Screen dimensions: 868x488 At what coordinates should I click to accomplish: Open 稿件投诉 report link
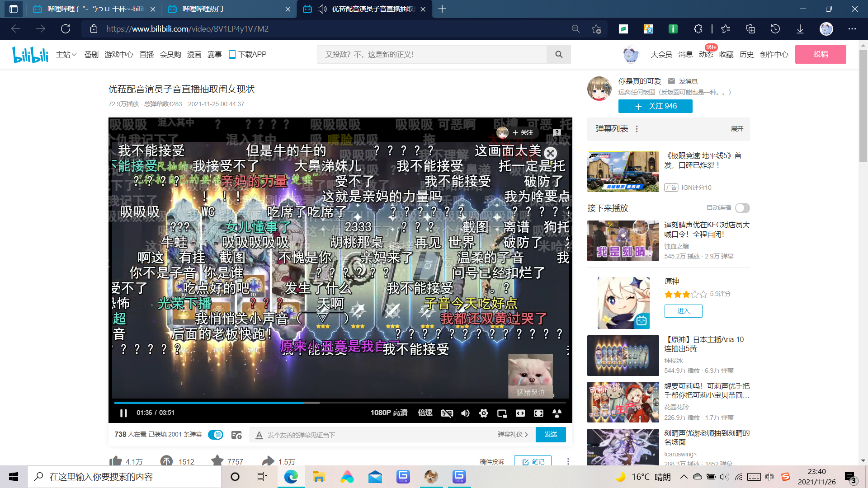(x=492, y=462)
